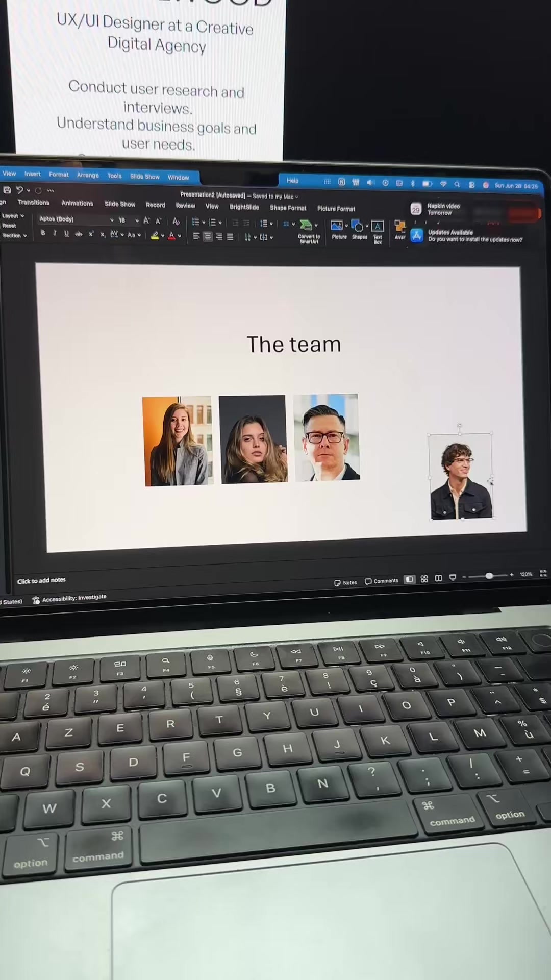Click the Undo arrow icon
Screen dimensions: 551x980
pyautogui.click(x=19, y=190)
